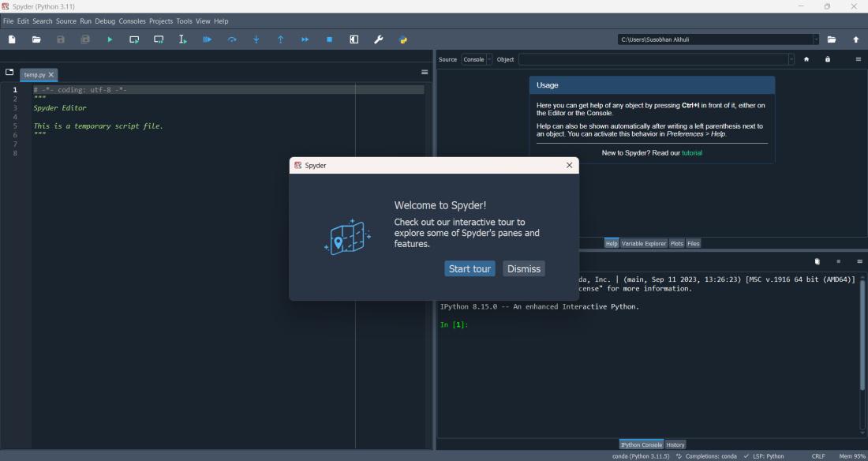The width and height of the screenshot is (868, 461).
Task: Stop debugging with the square icon
Action: [x=329, y=39]
